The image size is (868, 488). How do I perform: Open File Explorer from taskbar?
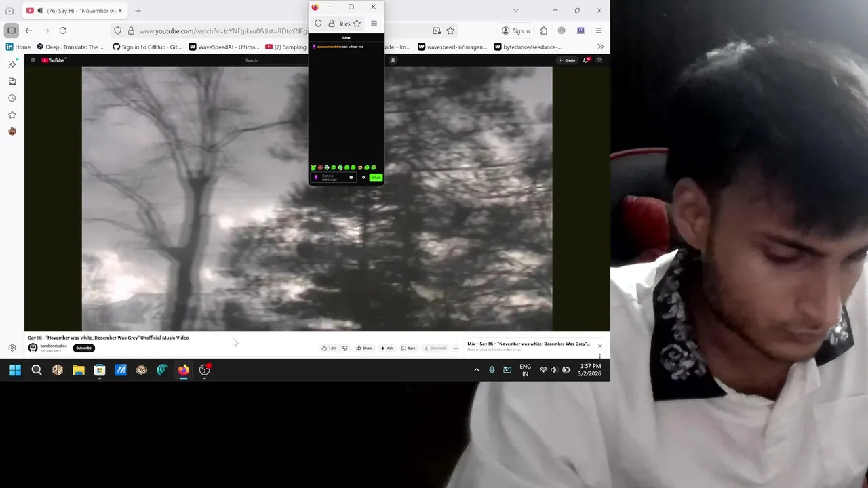(x=79, y=370)
